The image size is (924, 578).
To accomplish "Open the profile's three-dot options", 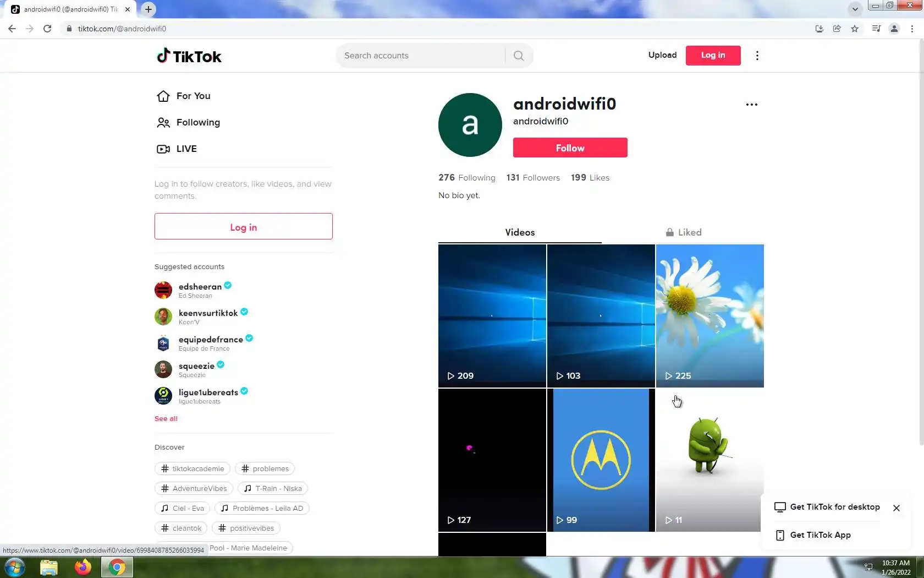I will click(752, 105).
